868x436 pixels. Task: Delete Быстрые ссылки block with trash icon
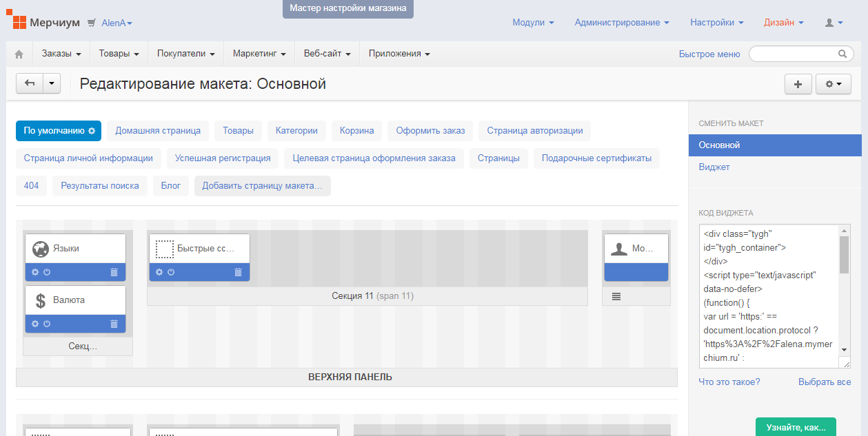(x=239, y=272)
